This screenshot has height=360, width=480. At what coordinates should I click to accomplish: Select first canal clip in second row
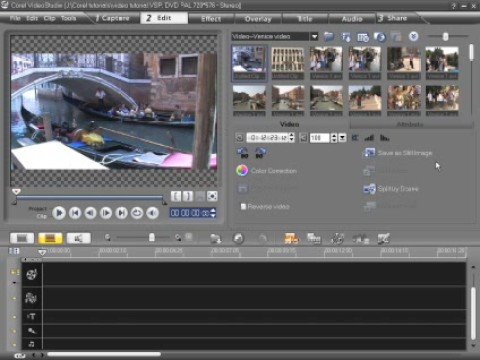[x=249, y=98]
